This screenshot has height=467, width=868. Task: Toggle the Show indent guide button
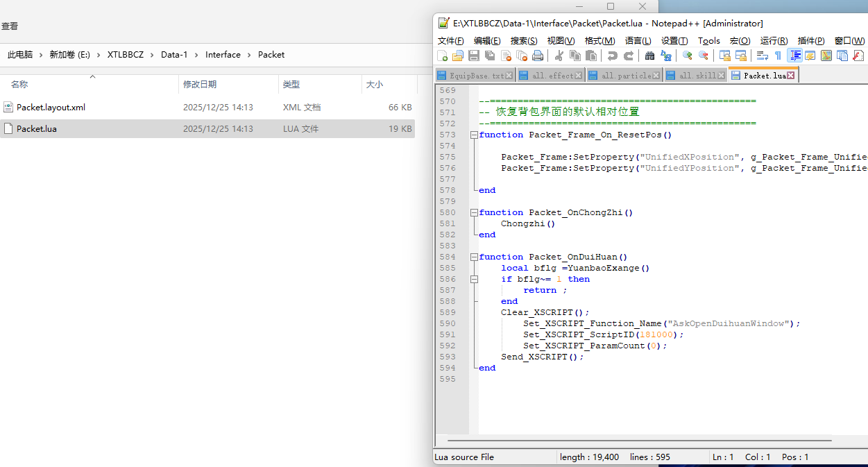tap(795, 56)
